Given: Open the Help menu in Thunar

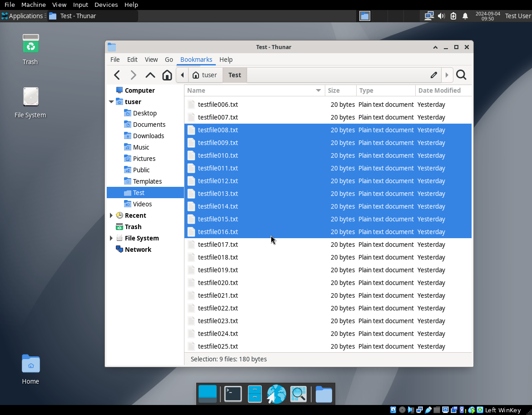Looking at the screenshot, I should 226,60.
